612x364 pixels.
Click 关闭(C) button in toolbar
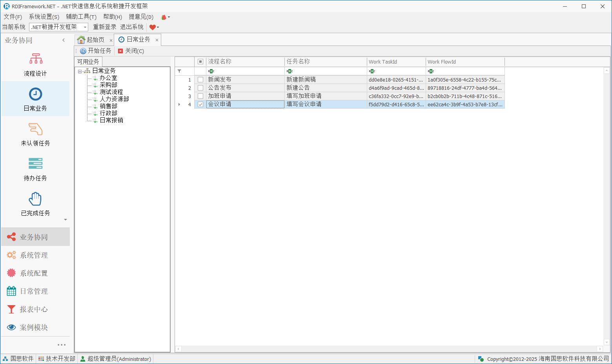131,51
